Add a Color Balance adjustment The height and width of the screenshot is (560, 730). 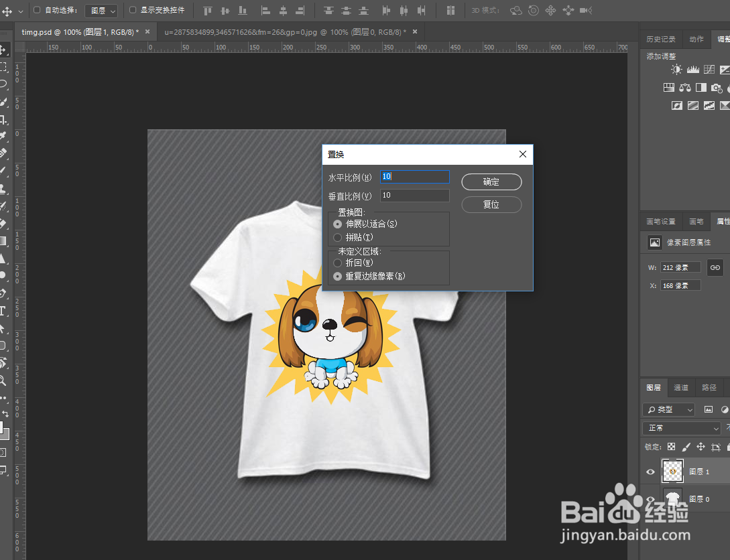tap(685, 88)
